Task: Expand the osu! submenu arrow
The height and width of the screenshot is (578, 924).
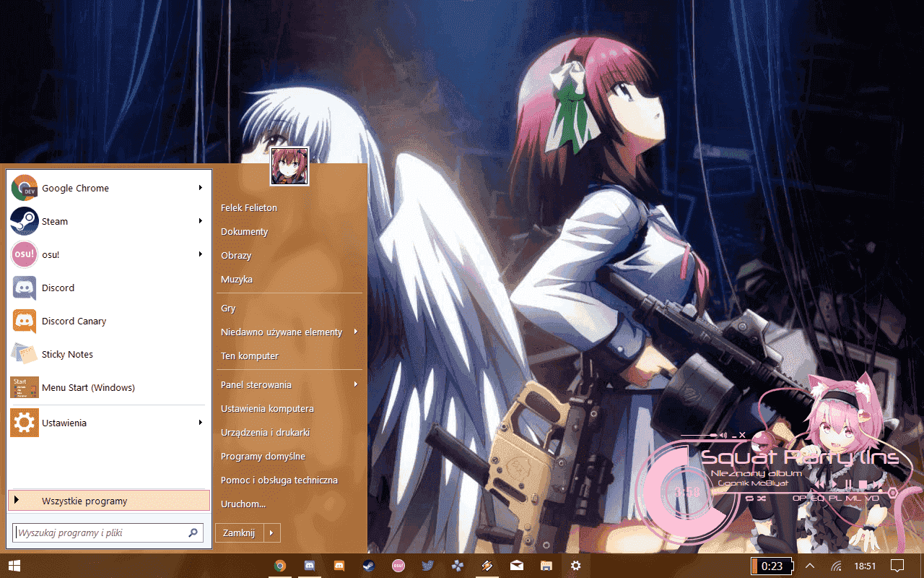Action: click(201, 254)
